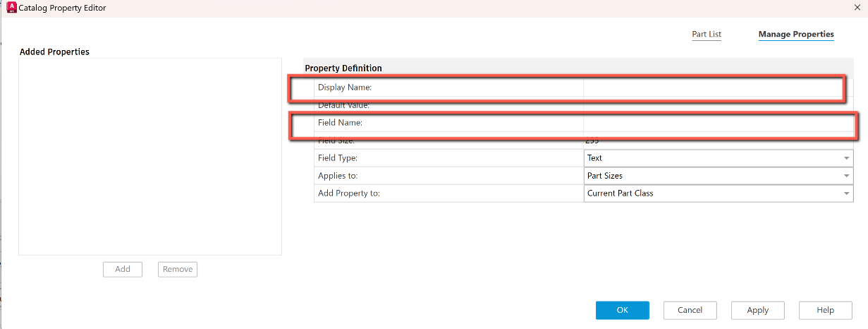Click the AutoCAD app icon in title bar

coord(11,7)
